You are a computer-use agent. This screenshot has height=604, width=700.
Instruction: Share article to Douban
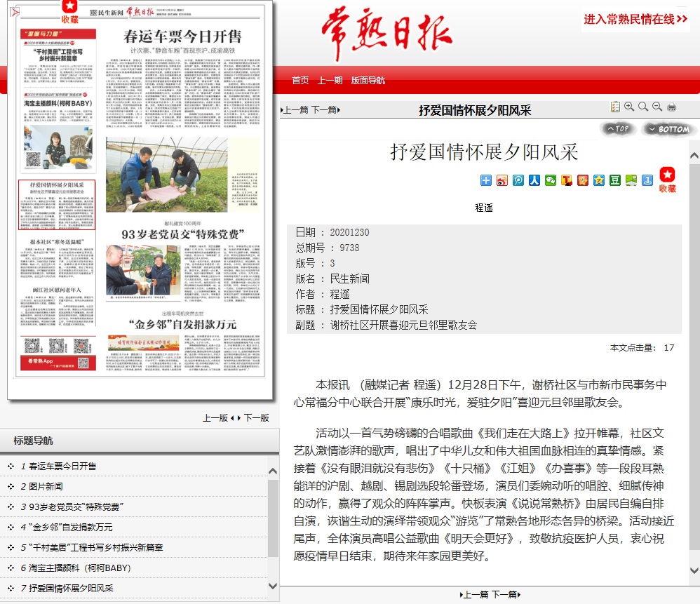[x=615, y=180]
